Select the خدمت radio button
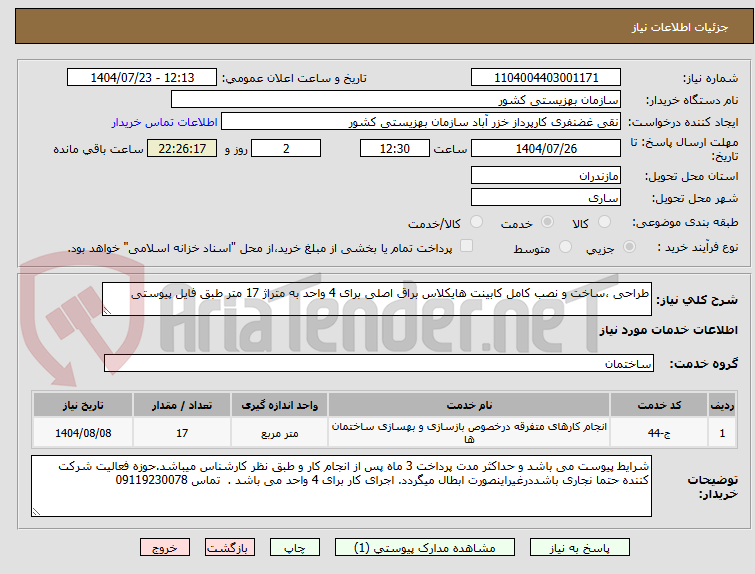This screenshot has height=574, width=755. [x=547, y=222]
